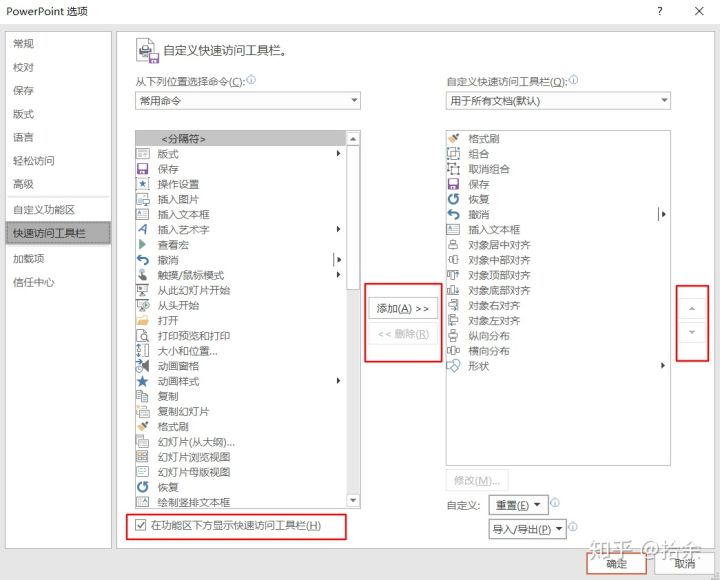This screenshot has width=720, height=580.
Task: Select 绘制竖排文本框 in left list
Action: coord(241,502)
